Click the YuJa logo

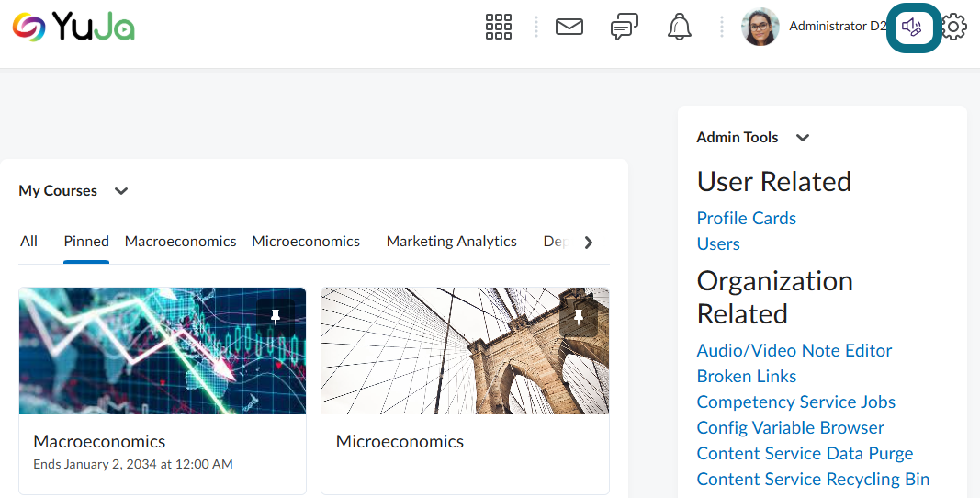(x=73, y=27)
